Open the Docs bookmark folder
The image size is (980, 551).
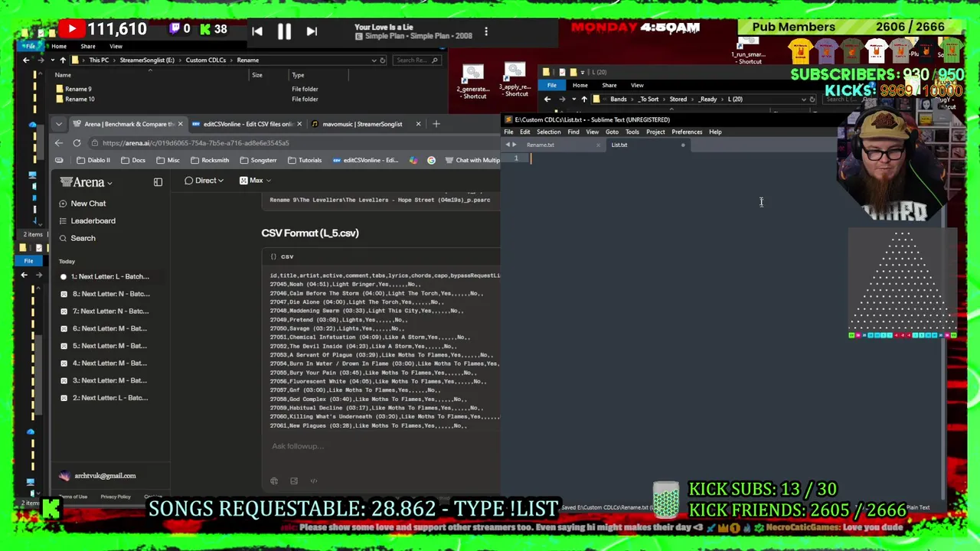point(132,161)
